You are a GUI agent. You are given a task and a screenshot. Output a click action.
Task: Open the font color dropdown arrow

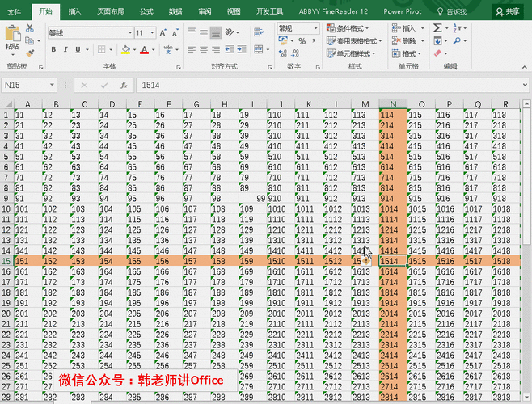[x=154, y=50]
